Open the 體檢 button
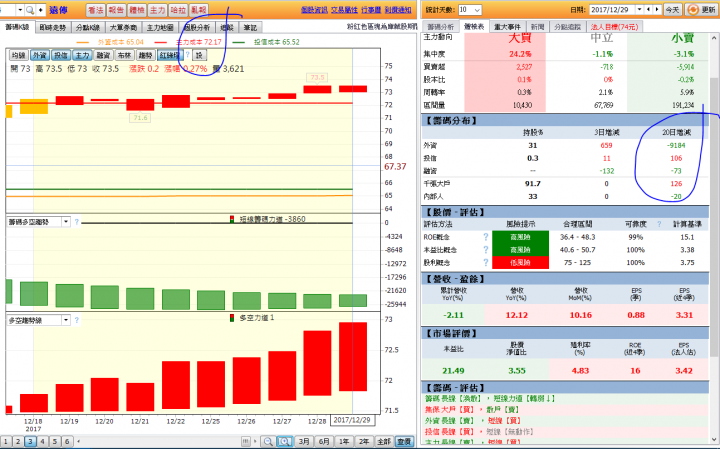 [x=137, y=10]
